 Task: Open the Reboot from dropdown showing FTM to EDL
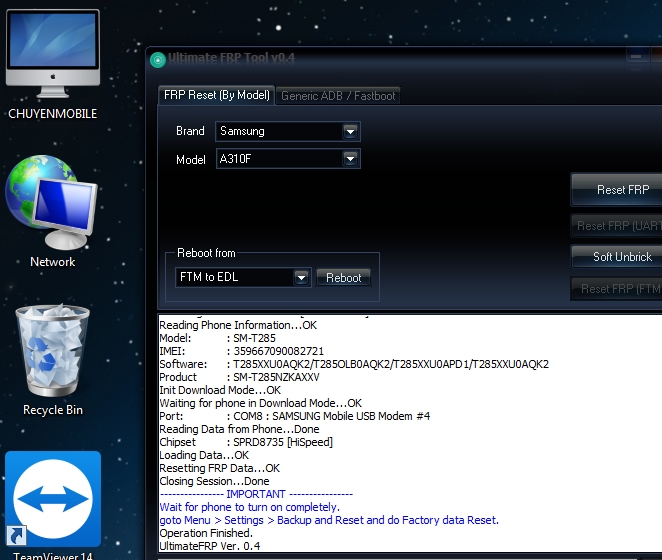tap(243, 277)
